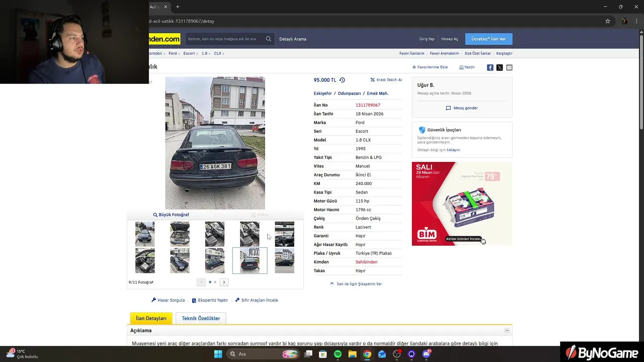Image resolution: width=644 pixels, height=362 pixels.
Task: Add listing to favorites (Favorilerime Ekle)
Action: pos(430,67)
